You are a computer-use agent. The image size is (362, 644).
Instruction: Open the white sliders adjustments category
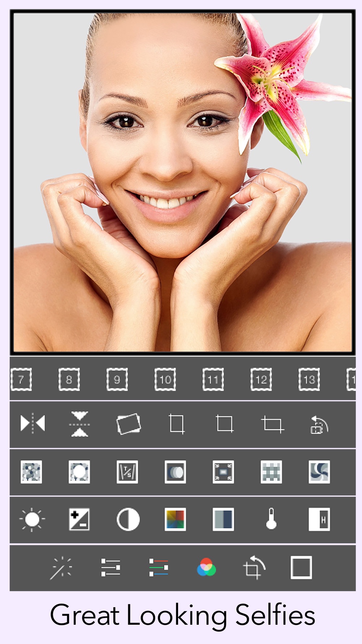tap(110, 568)
